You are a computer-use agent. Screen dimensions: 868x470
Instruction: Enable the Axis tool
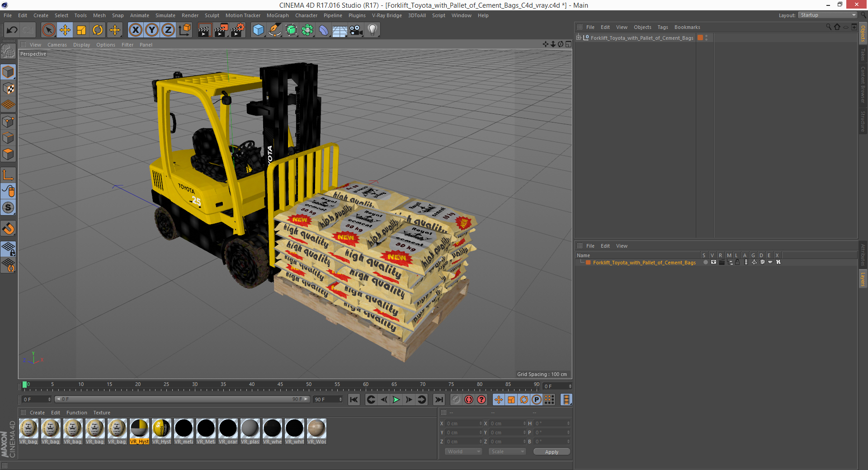click(x=8, y=175)
